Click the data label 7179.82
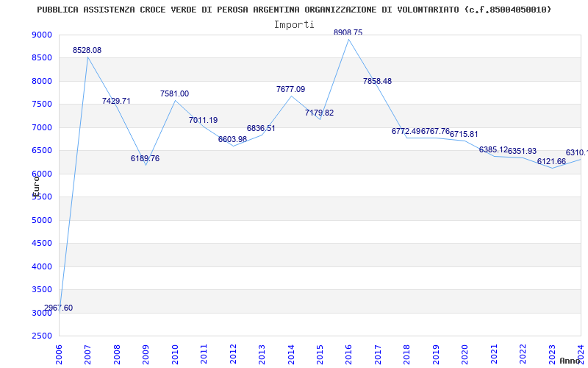This screenshot has width=588, height=368. click(319, 113)
